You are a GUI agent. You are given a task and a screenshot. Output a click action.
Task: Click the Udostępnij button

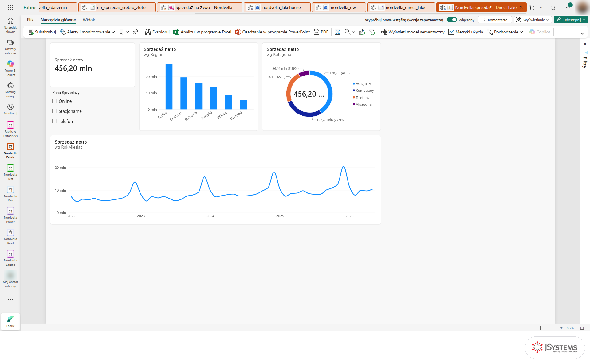pos(571,20)
